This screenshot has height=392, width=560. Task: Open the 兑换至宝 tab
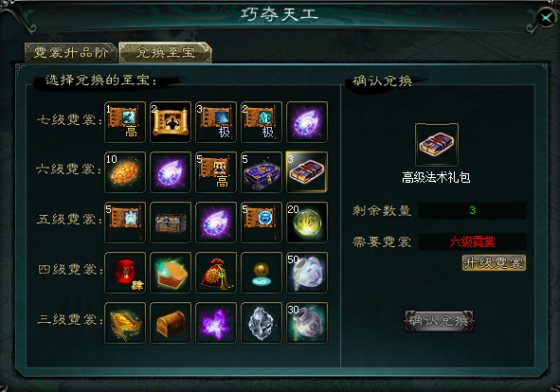[166, 52]
